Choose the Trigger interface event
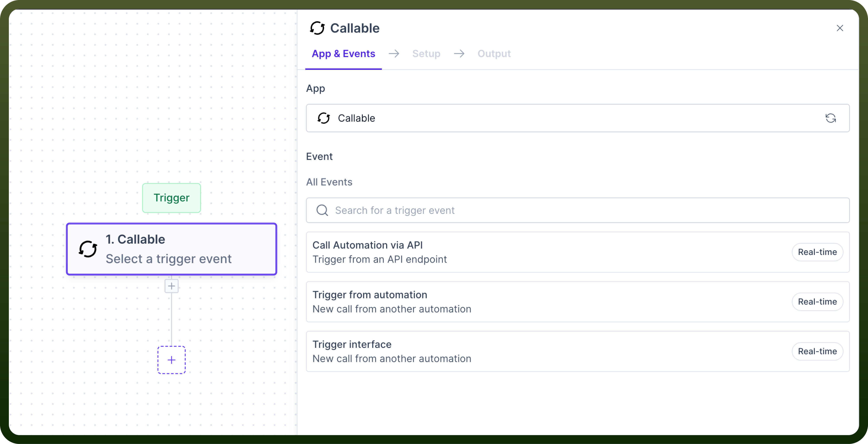Screen dimensions: 868x444 pyautogui.click(x=577, y=351)
